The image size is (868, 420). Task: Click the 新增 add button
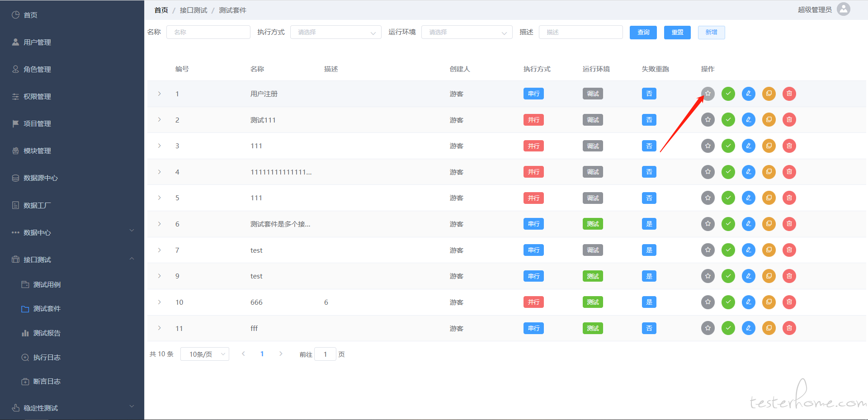click(711, 32)
